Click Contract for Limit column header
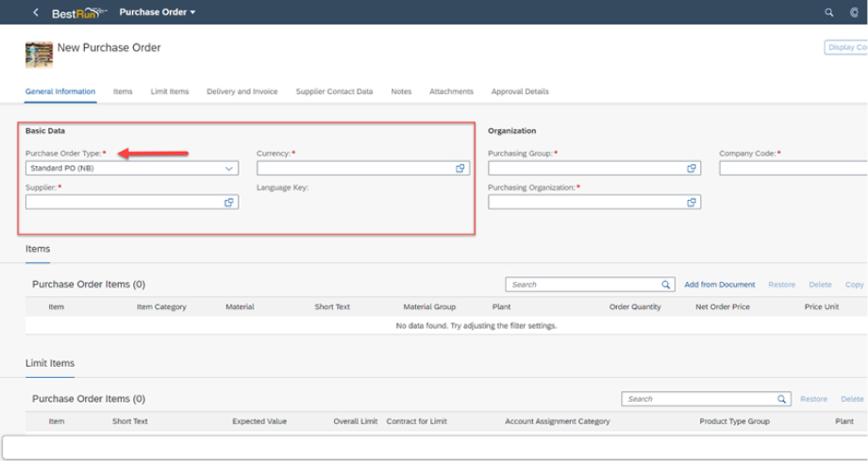 (417, 421)
